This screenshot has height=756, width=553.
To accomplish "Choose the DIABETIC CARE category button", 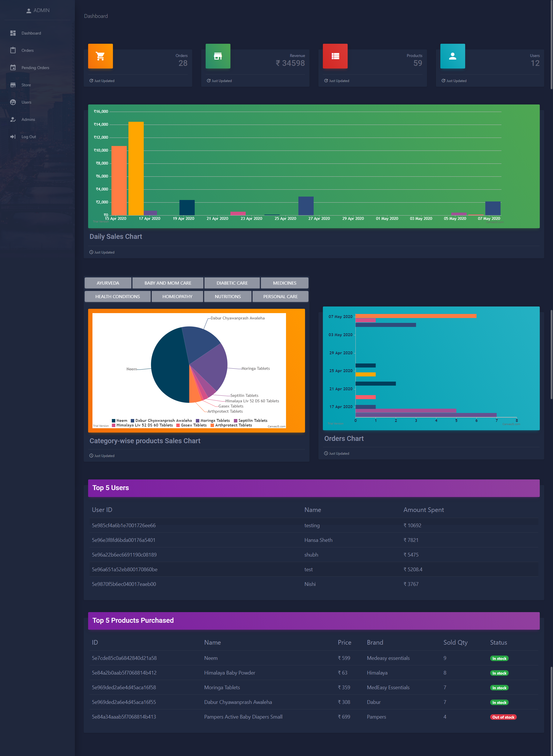I will (x=232, y=283).
